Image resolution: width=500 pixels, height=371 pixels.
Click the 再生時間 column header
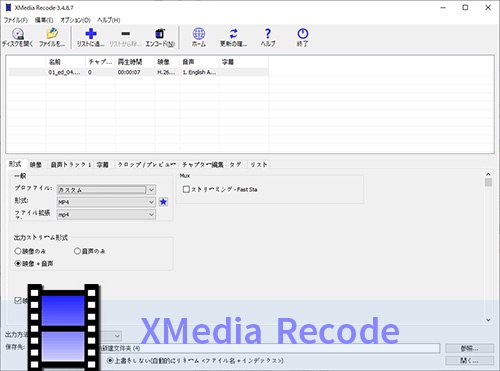click(x=135, y=62)
